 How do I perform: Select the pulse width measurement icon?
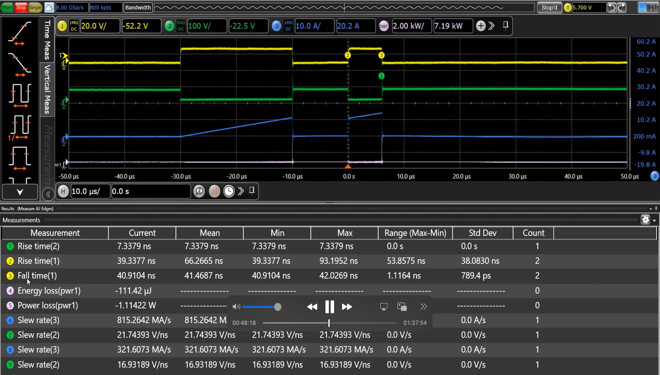pos(19,158)
